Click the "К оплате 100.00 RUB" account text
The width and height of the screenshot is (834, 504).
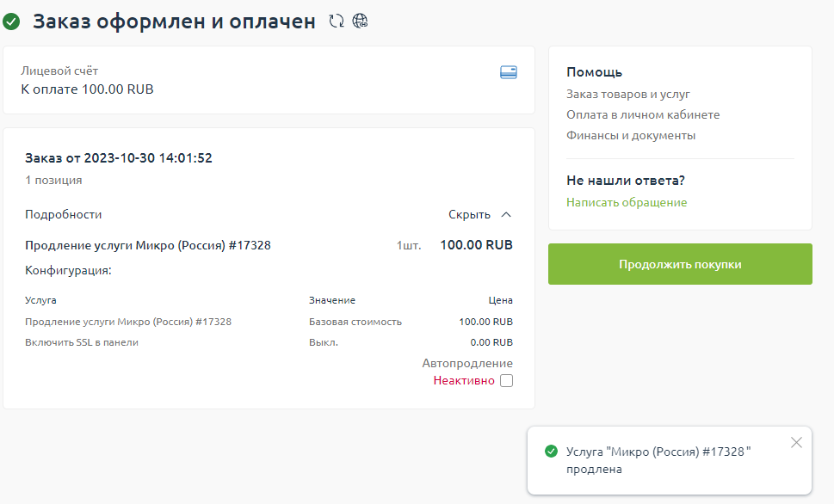coord(87,89)
